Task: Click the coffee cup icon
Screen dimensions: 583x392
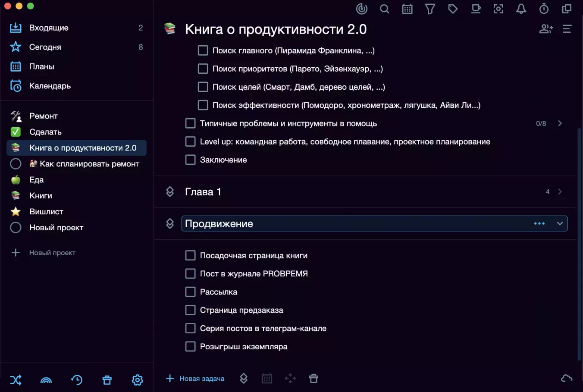Action: tap(476, 9)
